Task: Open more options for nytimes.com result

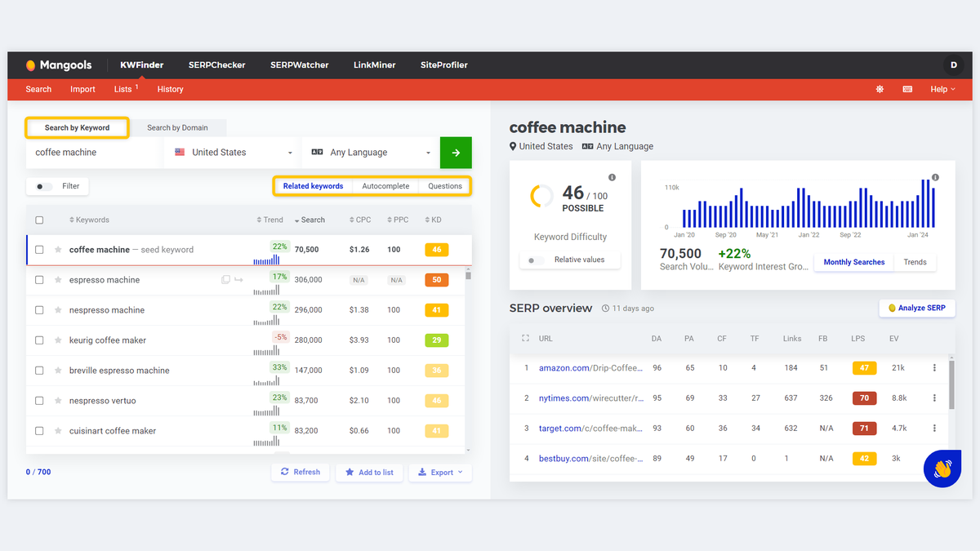Action: click(934, 398)
